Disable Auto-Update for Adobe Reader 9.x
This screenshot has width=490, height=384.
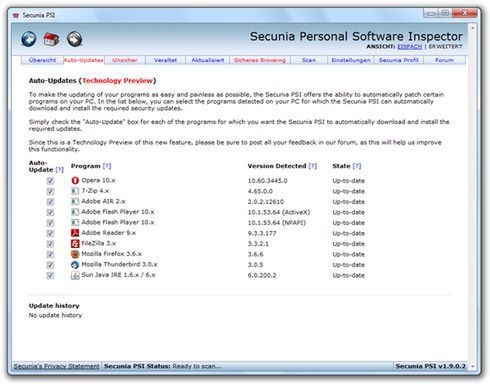(x=50, y=233)
